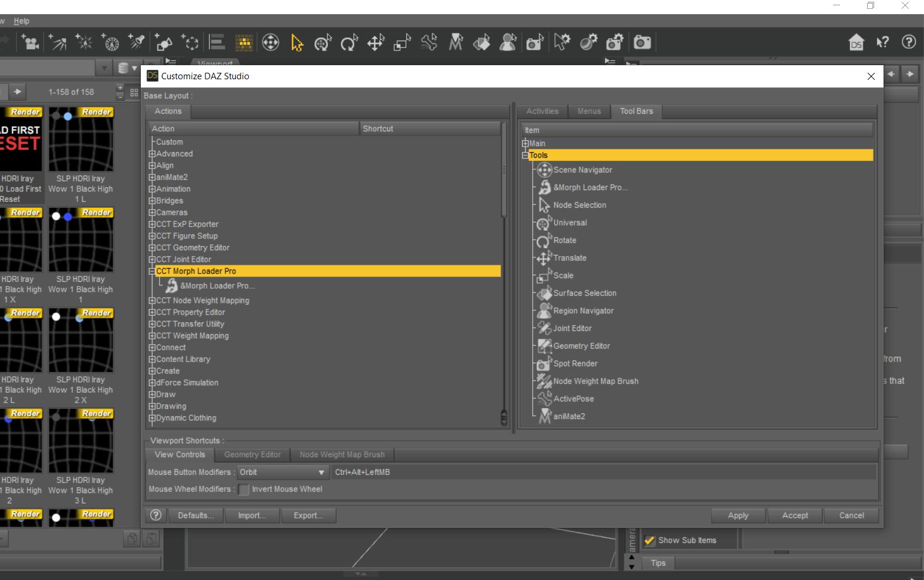Click the New Primitive icon in main toolbar

click(163, 42)
